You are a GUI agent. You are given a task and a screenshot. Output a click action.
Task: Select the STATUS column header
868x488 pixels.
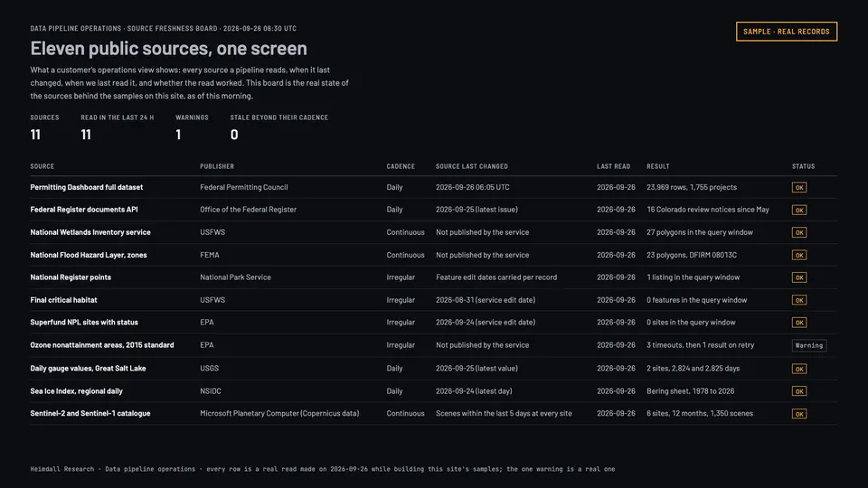click(803, 166)
